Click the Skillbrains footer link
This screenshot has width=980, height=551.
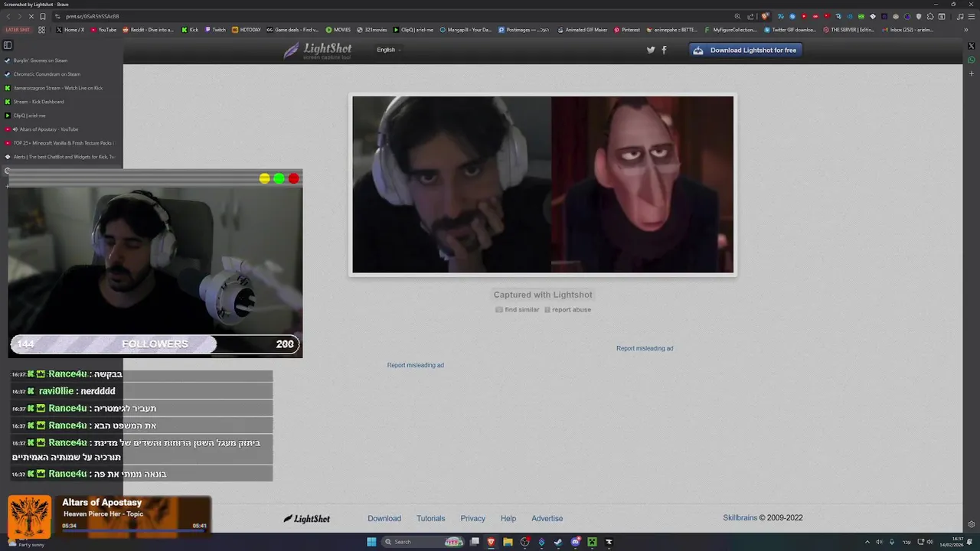(x=740, y=518)
